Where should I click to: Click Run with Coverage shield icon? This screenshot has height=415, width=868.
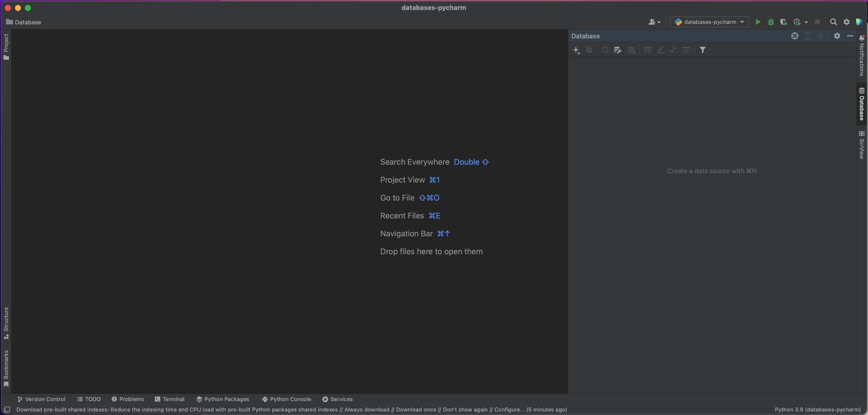[783, 22]
